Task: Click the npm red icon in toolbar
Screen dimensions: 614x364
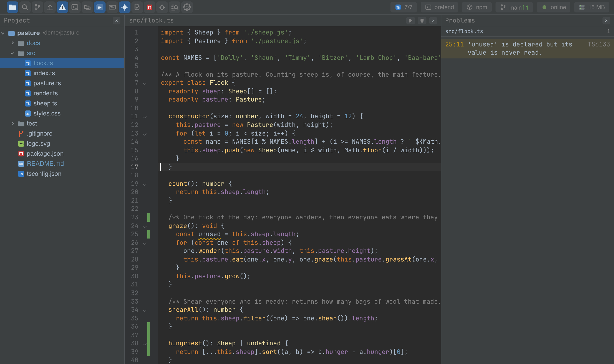Action: tap(150, 7)
